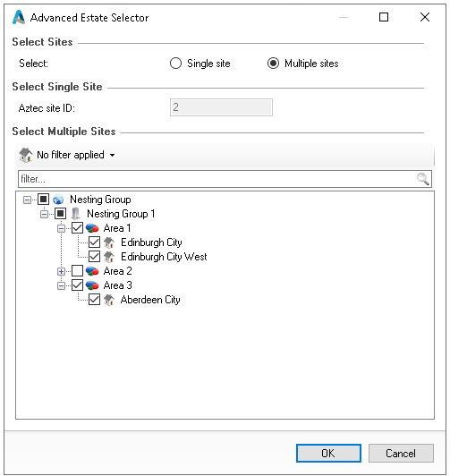Image resolution: width=450 pixels, height=476 pixels.
Task: Select the Multiple sites radio button
Action: (x=273, y=64)
